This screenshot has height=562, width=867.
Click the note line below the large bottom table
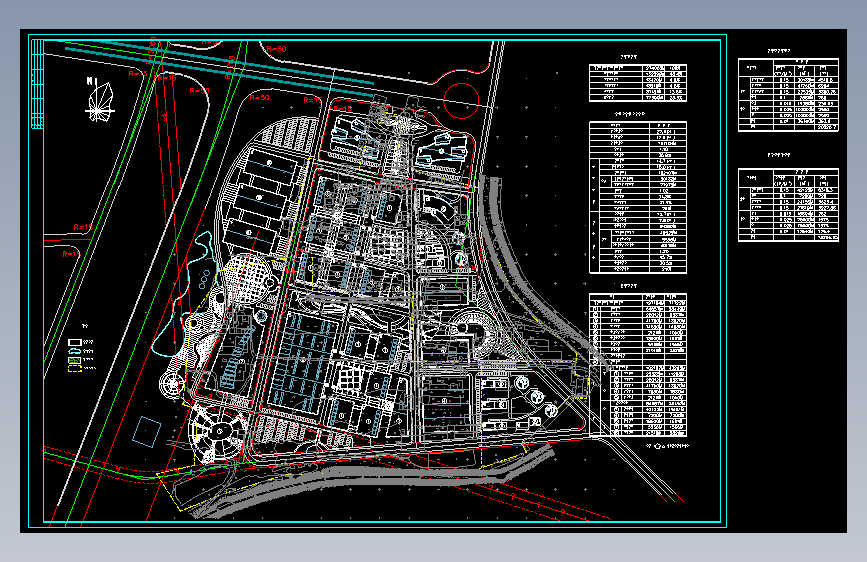pyautogui.click(x=667, y=446)
